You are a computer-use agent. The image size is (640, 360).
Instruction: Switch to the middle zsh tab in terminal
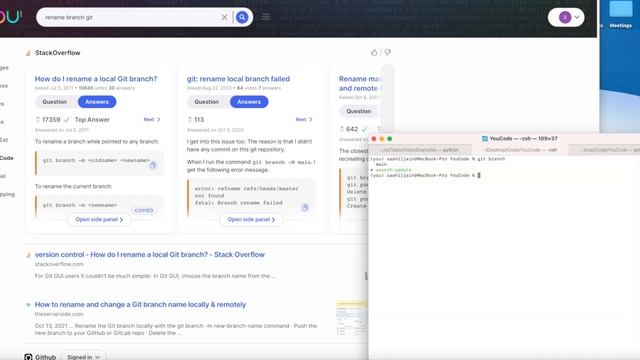[520, 150]
